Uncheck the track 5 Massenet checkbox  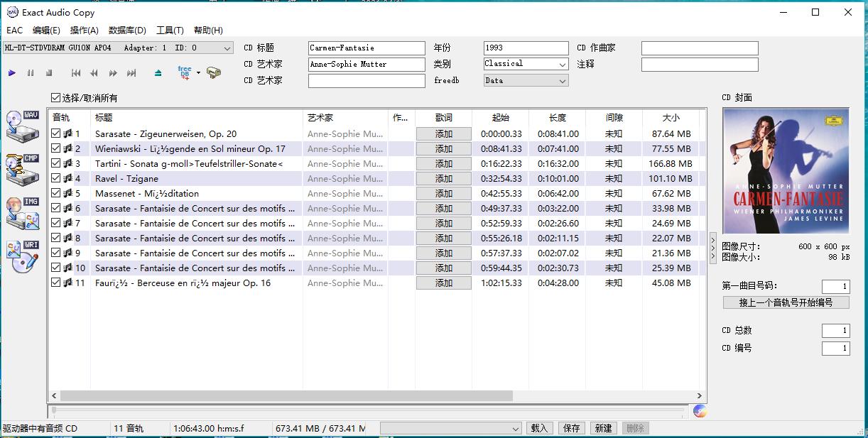(56, 193)
